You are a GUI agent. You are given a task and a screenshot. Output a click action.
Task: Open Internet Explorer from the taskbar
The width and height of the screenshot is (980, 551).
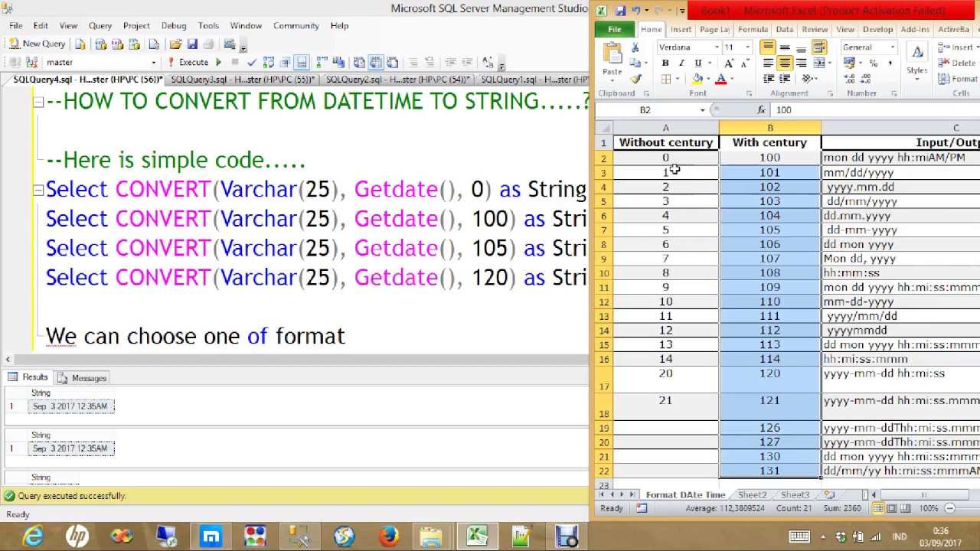point(34,536)
